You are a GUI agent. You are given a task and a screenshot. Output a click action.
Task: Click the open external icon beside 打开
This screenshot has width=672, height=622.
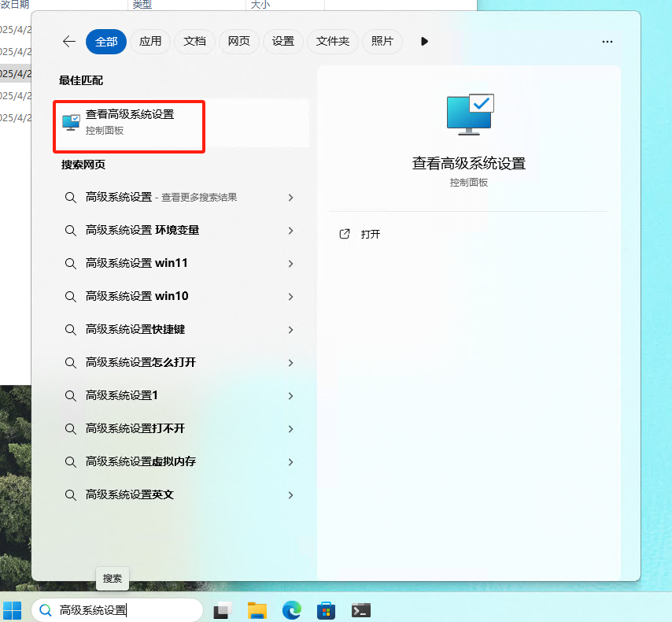tap(345, 234)
